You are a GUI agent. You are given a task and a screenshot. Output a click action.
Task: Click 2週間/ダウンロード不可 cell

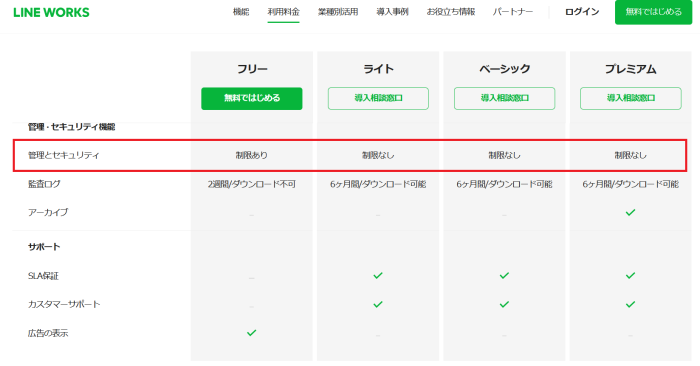pos(252,184)
